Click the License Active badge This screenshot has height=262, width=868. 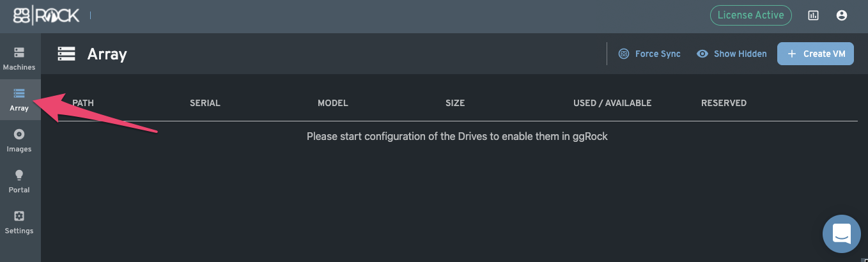pos(751,15)
